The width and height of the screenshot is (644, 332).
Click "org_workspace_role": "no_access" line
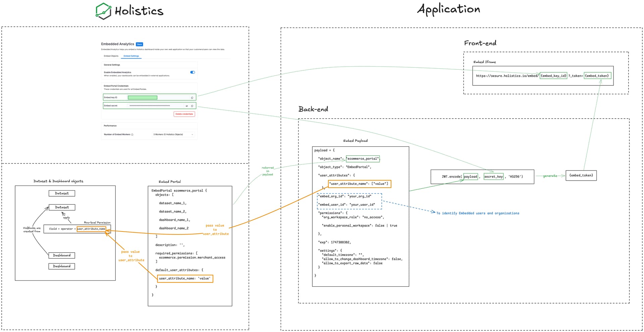pos(353,217)
